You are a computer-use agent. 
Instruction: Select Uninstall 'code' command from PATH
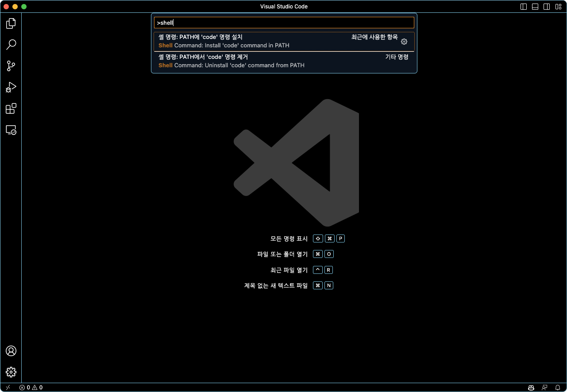(284, 61)
